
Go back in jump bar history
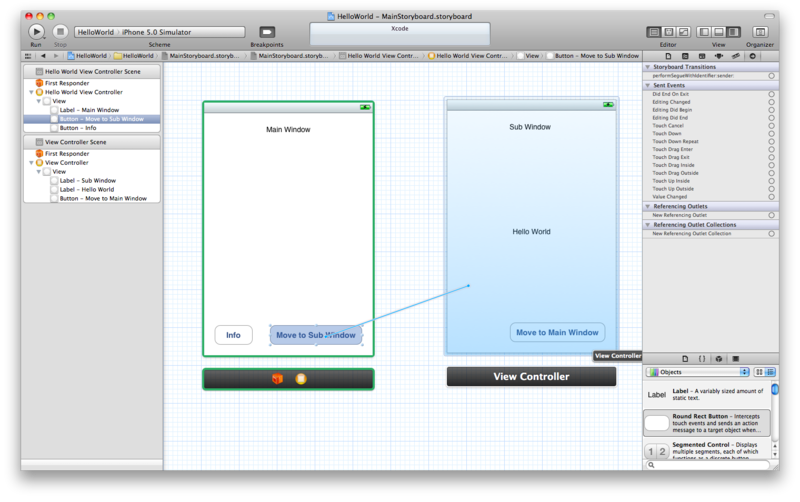[43, 56]
